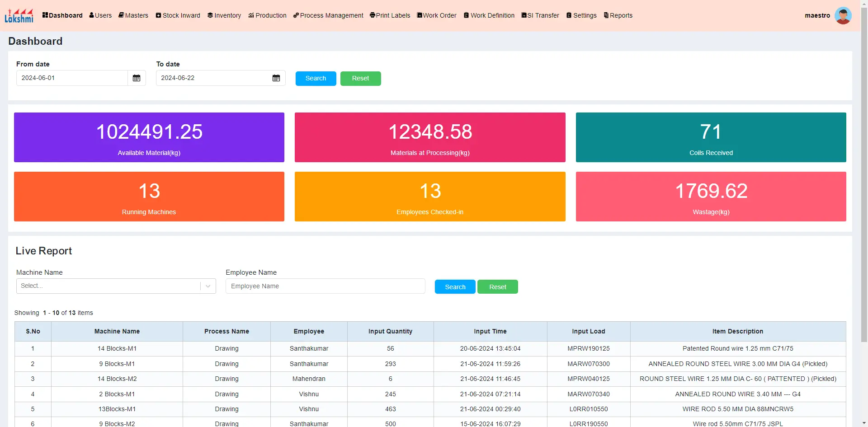Open the From date calendar picker
868x427 pixels.
coord(137,78)
